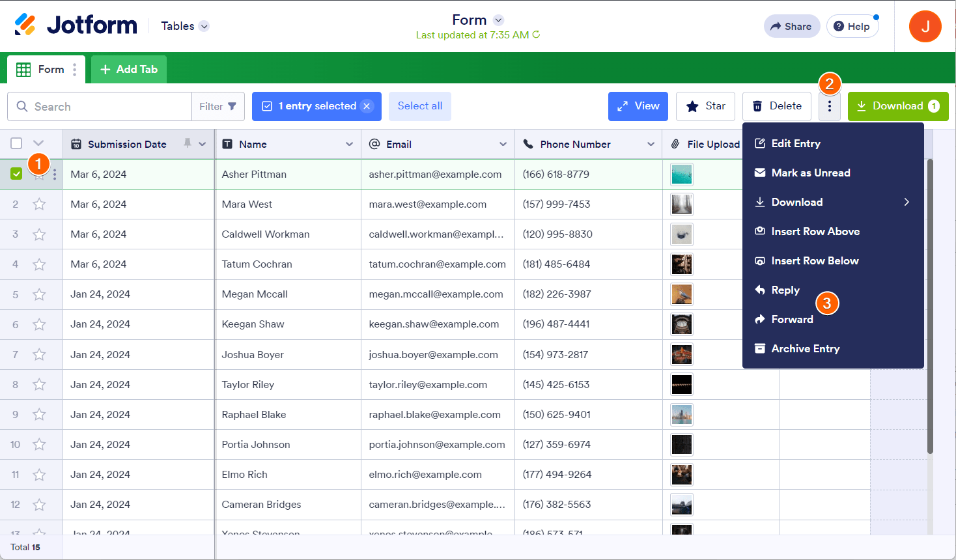The image size is (956, 560).
Task: Expand the Download submenu arrow
Action: pyautogui.click(x=906, y=202)
